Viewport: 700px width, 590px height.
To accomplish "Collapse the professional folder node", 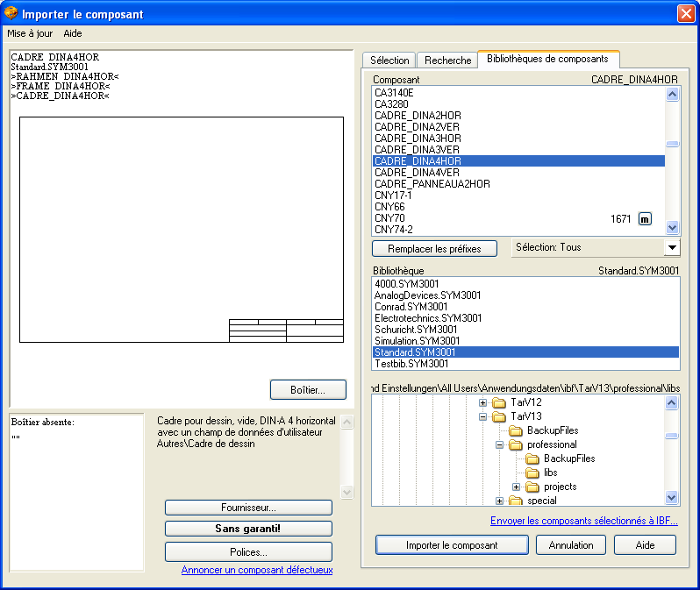I will 499,444.
